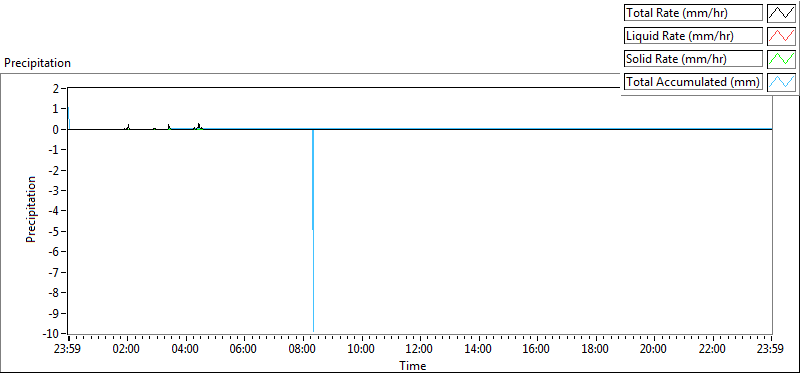This screenshot has height=373, width=800.
Task: Select the Solid Rate (mm/hr) legend label
Action: (x=693, y=59)
